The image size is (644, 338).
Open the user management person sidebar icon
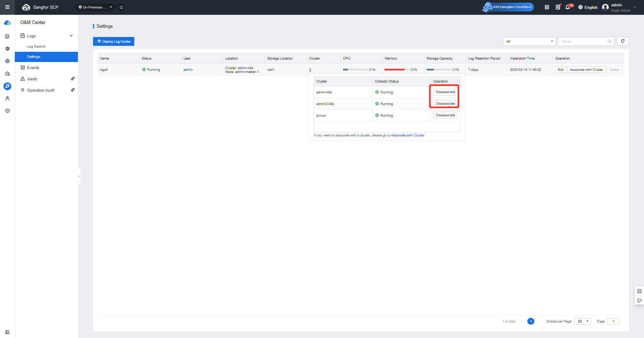[x=7, y=98]
